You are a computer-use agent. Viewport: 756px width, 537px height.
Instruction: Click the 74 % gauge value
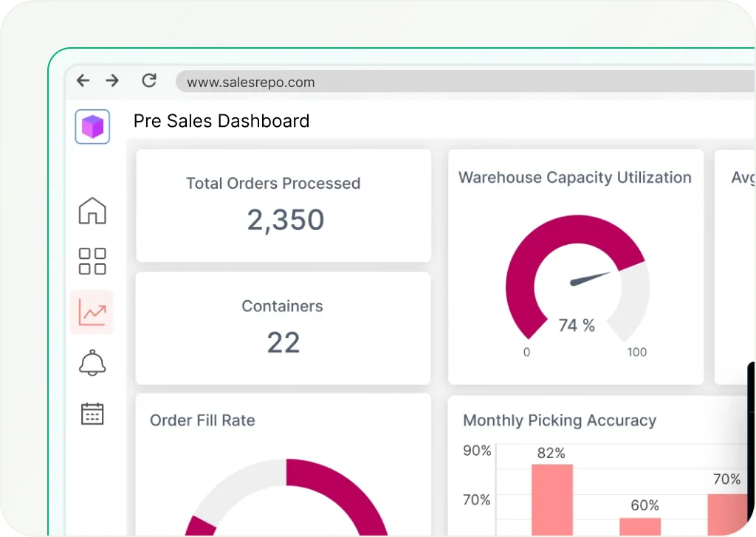tap(577, 325)
